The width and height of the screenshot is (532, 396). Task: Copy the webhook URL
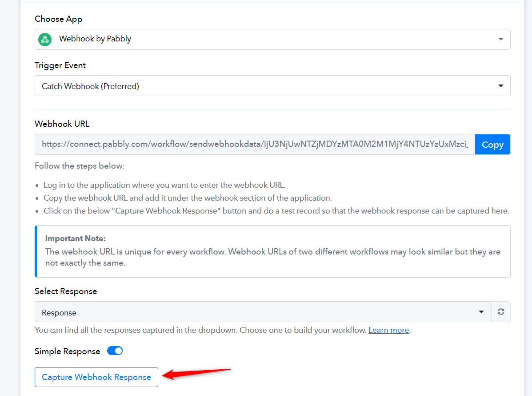[x=492, y=144]
